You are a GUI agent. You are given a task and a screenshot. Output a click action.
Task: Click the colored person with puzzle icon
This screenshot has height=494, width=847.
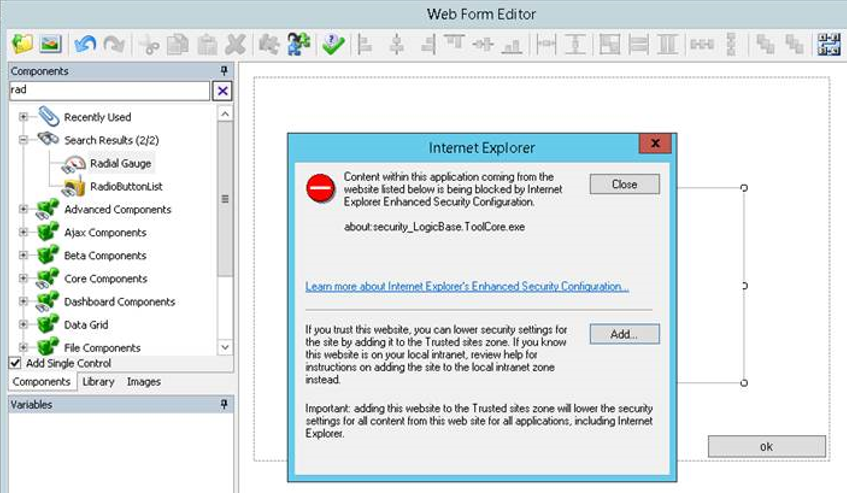298,44
